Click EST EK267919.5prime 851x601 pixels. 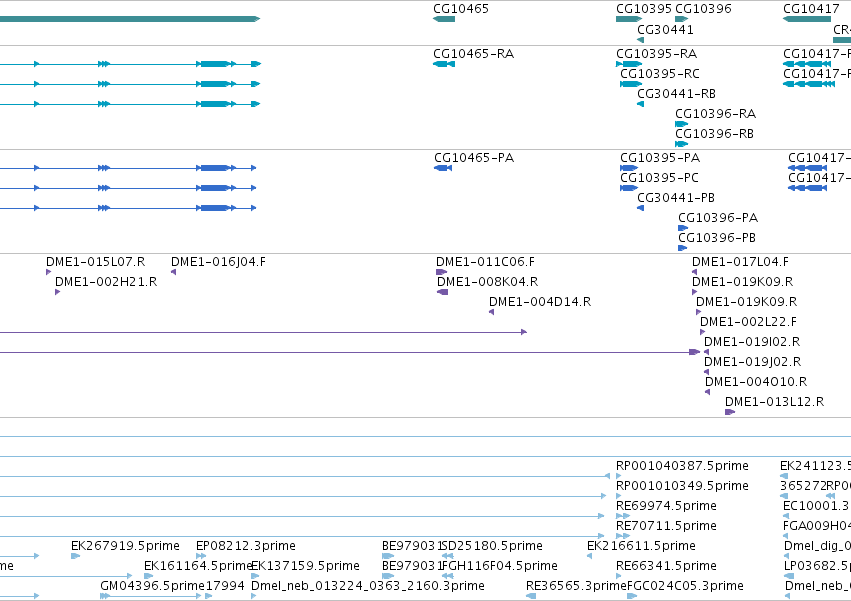pos(125,547)
